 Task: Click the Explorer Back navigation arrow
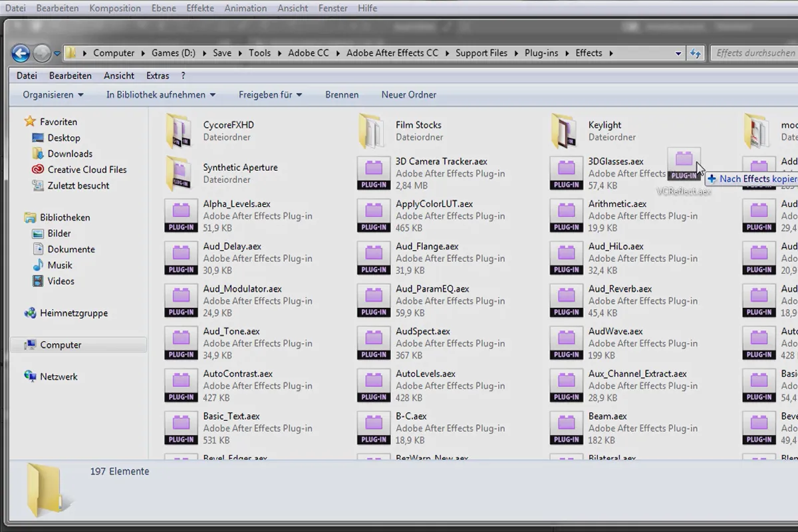click(21, 53)
